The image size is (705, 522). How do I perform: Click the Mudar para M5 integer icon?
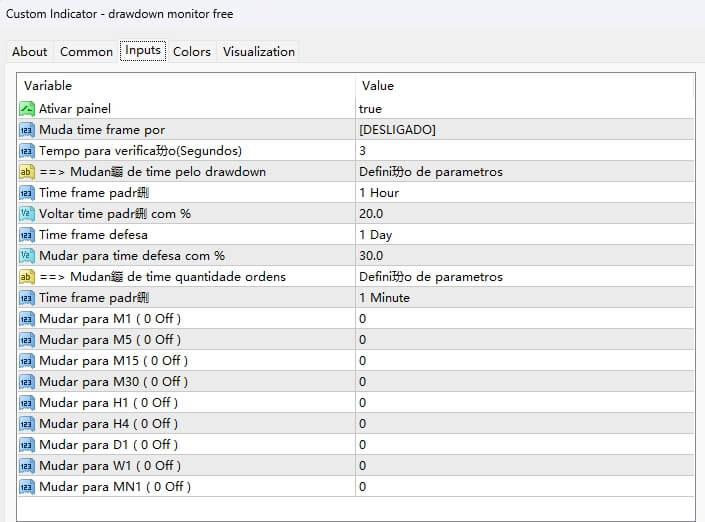pos(27,339)
